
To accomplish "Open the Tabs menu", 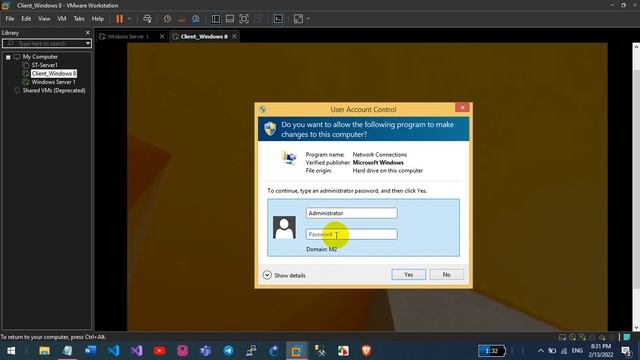I will tap(79, 19).
